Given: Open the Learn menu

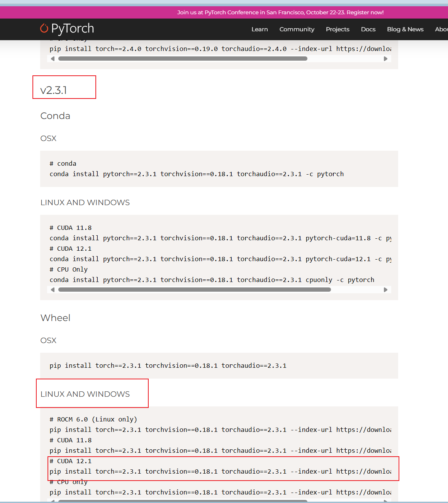Looking at the screenshot, I should [x=260, y=29].
